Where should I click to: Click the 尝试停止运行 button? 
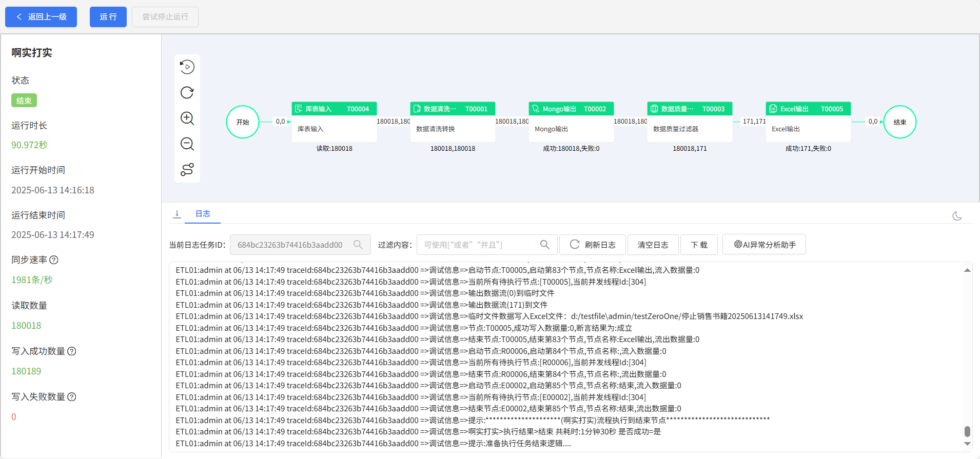(x=165, y=17)
